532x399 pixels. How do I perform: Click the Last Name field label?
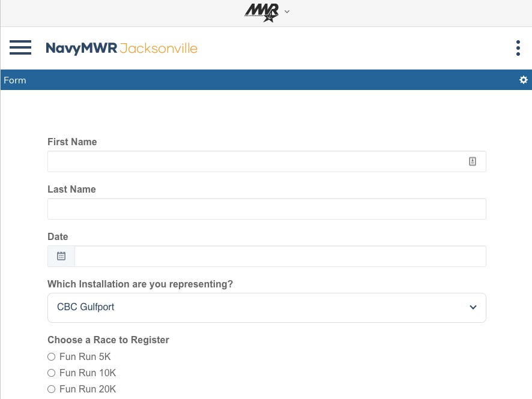pos(71,190)
